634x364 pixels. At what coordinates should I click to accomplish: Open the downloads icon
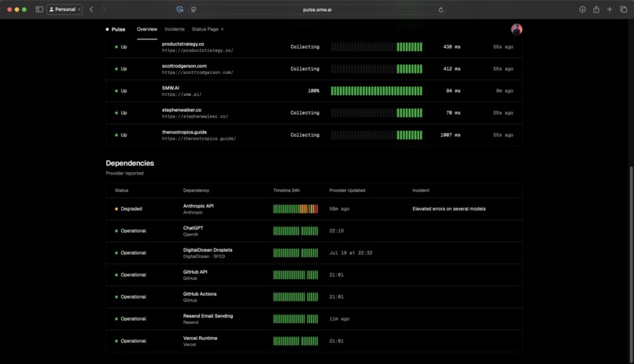(582, 9)
